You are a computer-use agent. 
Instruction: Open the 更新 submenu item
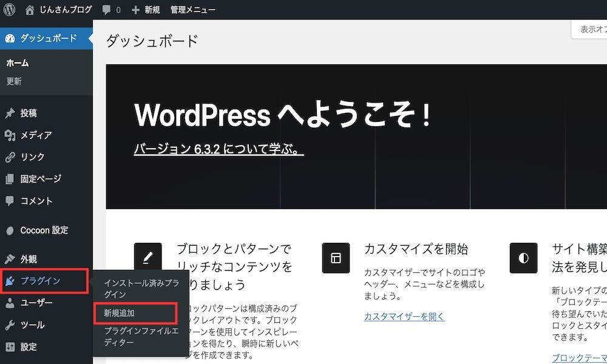(14, 81)
